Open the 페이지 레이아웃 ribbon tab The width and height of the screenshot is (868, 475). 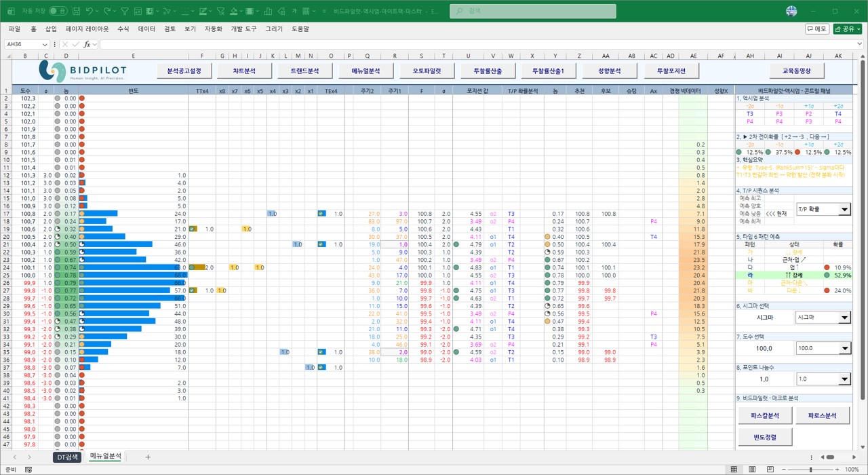87,28
